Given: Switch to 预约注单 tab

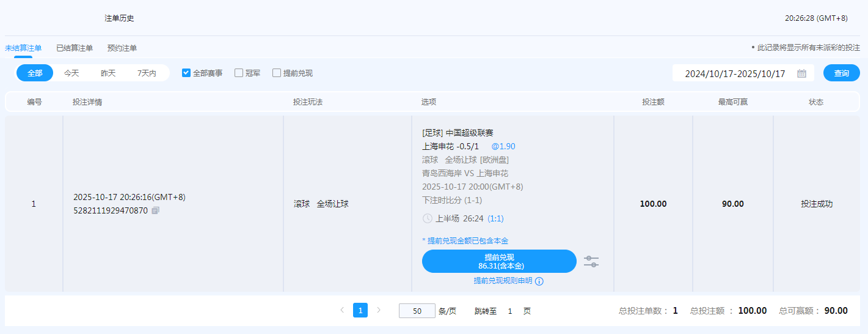Looking at the screenshot, I should (122, 48).
